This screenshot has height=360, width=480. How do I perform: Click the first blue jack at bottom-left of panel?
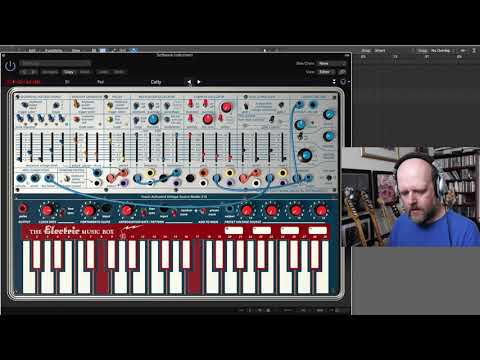(x=21, y=178)
